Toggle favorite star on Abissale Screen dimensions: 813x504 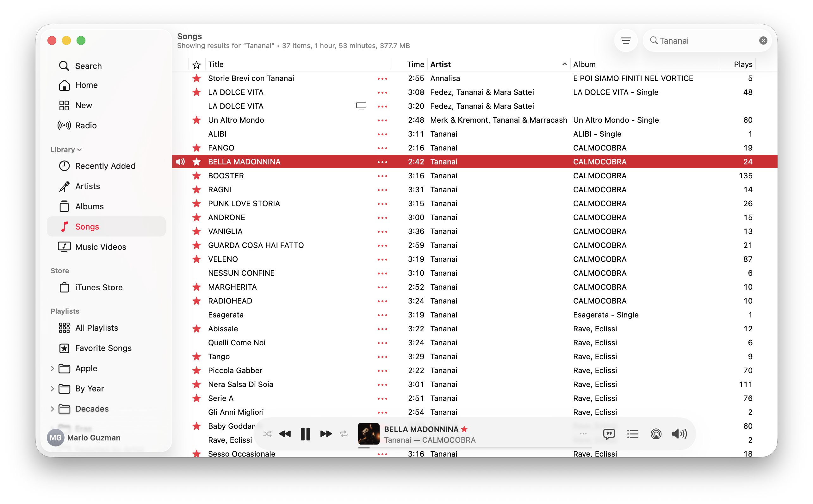(x=196, y=329)
